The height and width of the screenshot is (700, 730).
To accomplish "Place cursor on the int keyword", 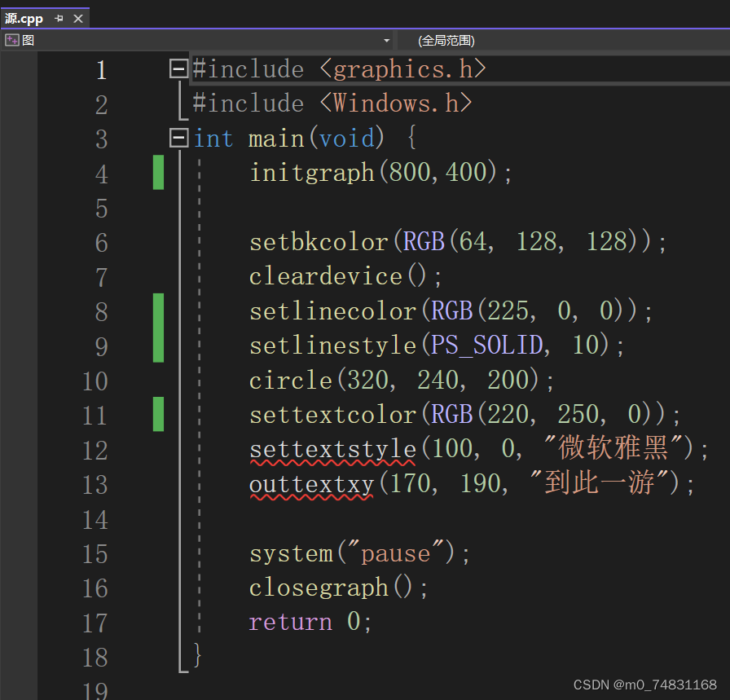I will click(213, 139).
